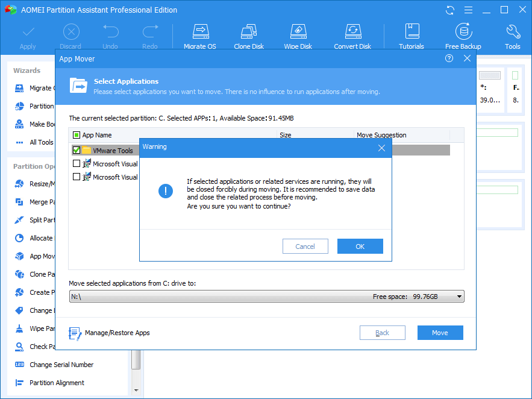
Task: Select the Wipe Disk toolbar icon
Action: point(298,36)
